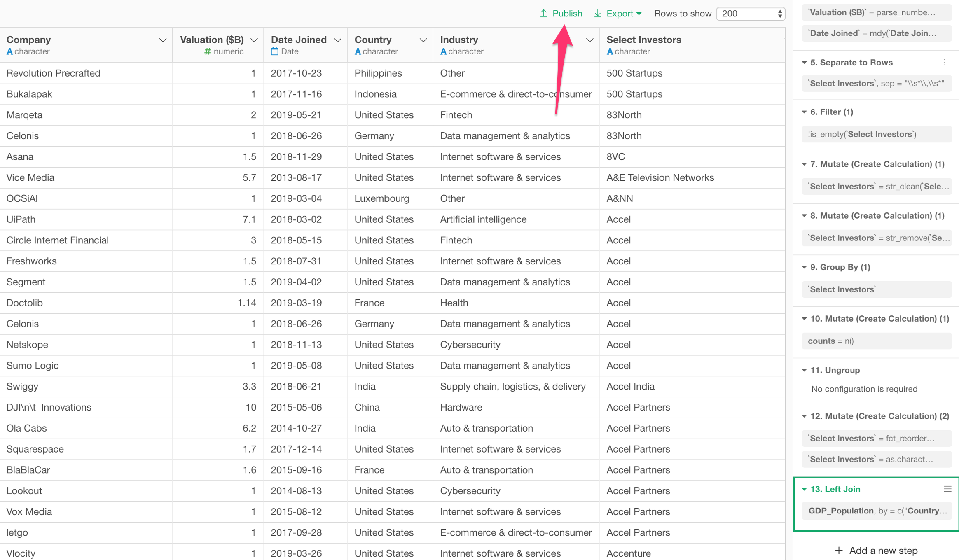Click the Valuation numeric hash type icon
Screen dimensions: 959x560
pos(208,51)
